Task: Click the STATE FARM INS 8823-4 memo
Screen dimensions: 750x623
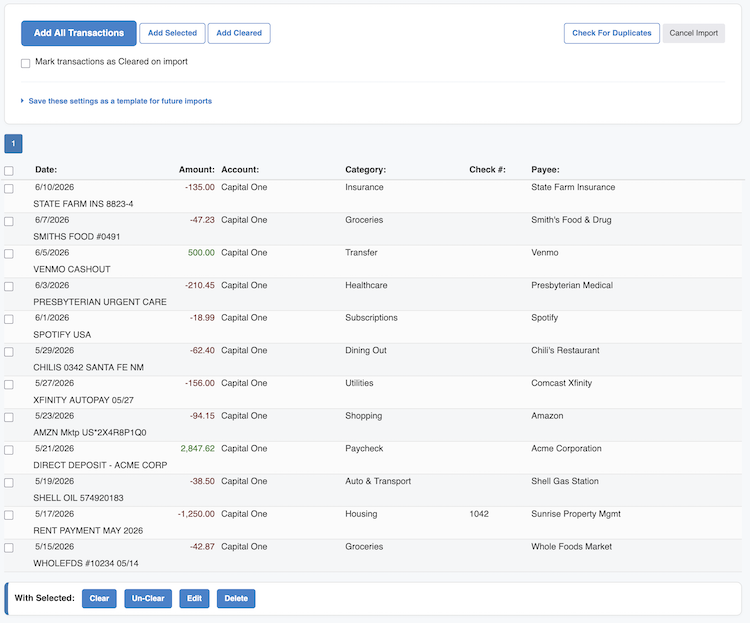Action: (x=83, y=204)
